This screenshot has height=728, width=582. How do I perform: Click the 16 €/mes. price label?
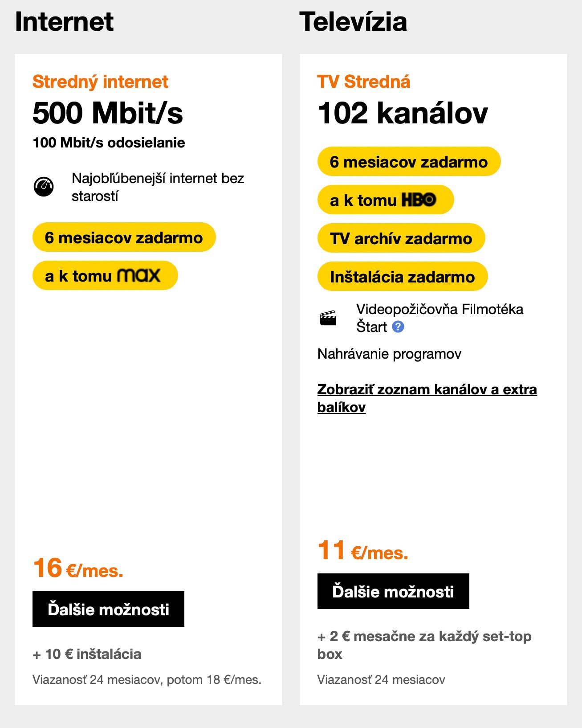click(x=78, y=568)
